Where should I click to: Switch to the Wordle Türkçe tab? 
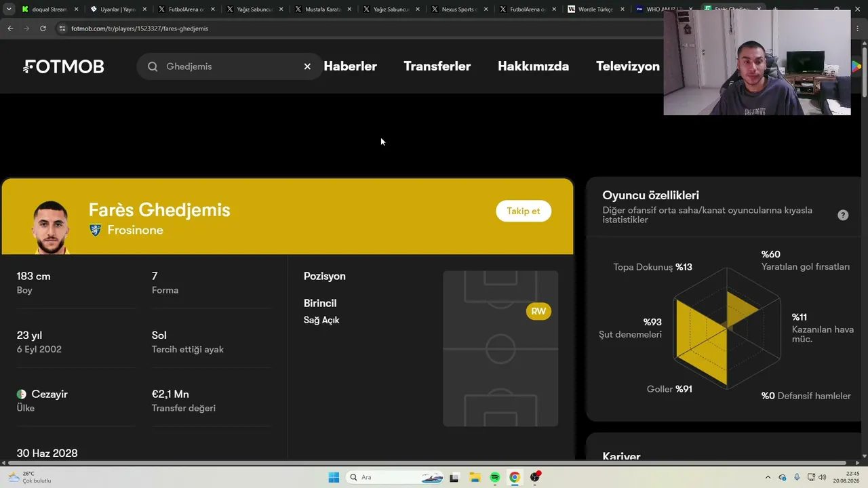click(595, 9)
